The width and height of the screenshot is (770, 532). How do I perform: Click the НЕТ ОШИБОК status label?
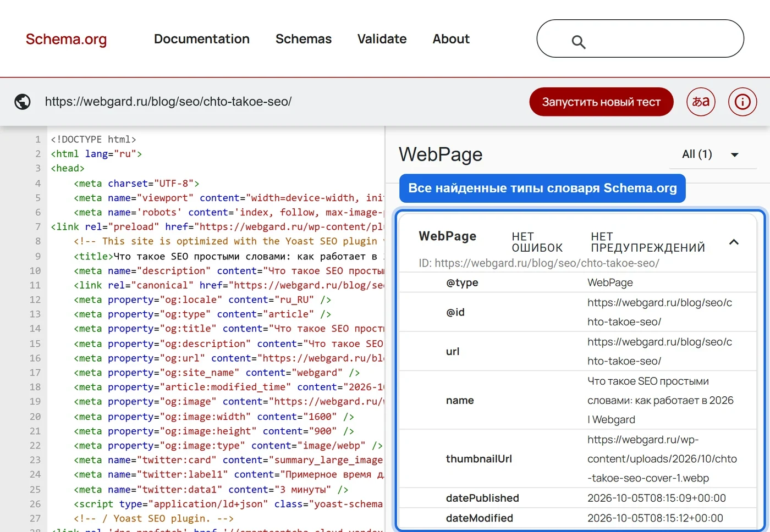pyautogui.click(x=537, y=242)
